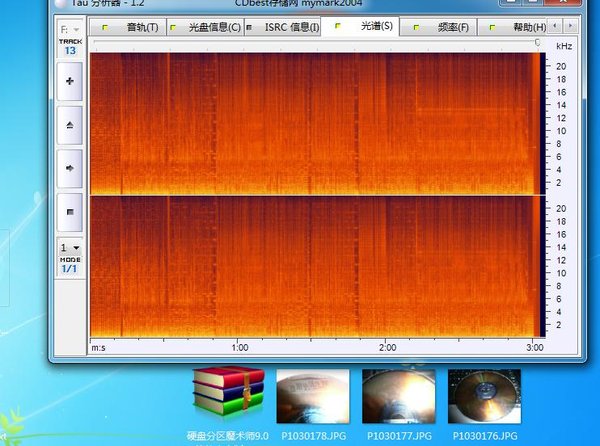Click the 3:00 mark on time axis

point(535,347)
